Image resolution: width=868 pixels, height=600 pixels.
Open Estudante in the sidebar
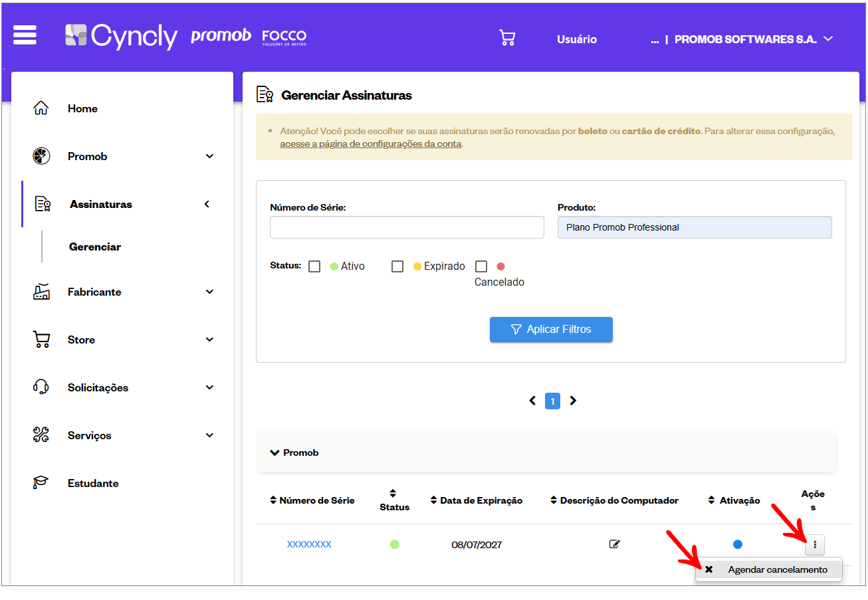coord(93,483)
